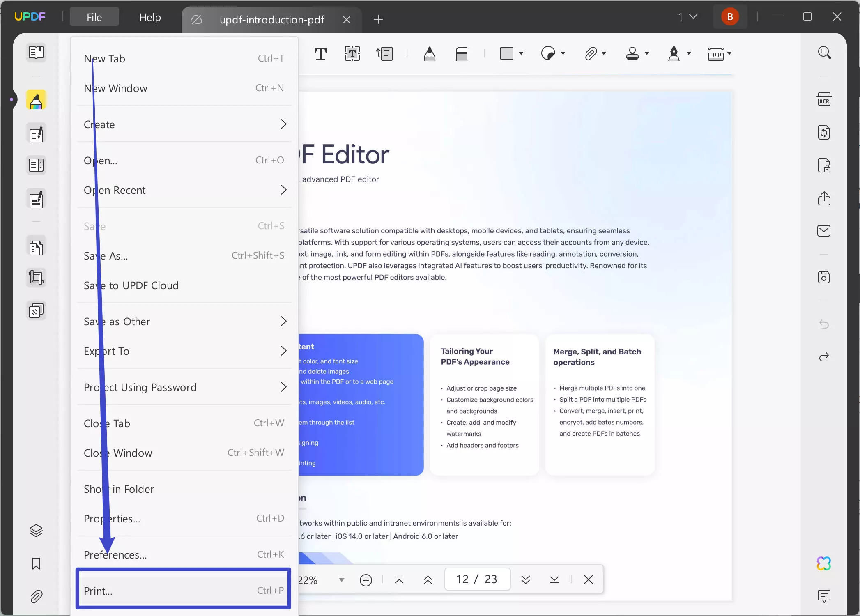Add a new tab with plus button
The height and width of the screenshot is (616, 860).
click(x=378, y=19)
